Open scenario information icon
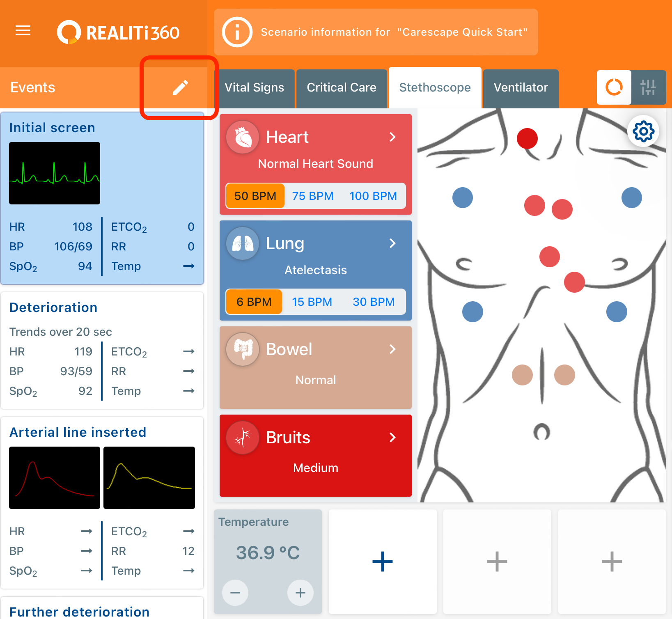672x619 pixels. [x=237, y=32]
